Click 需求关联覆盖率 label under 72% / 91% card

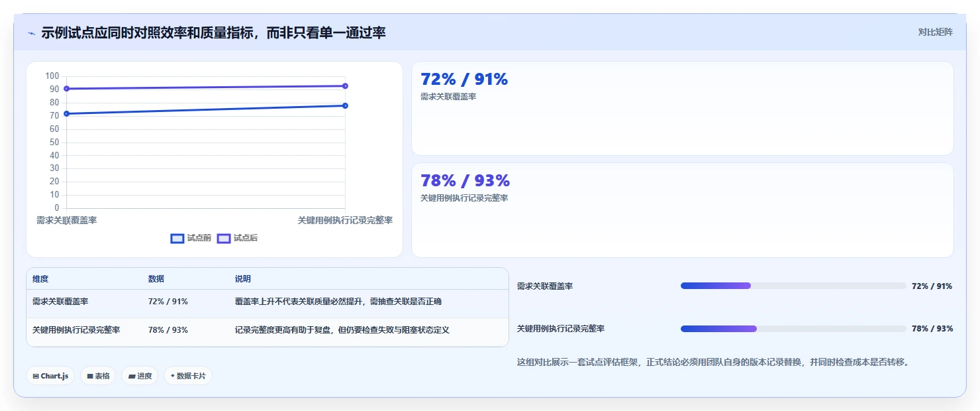(x=448, y=97)
